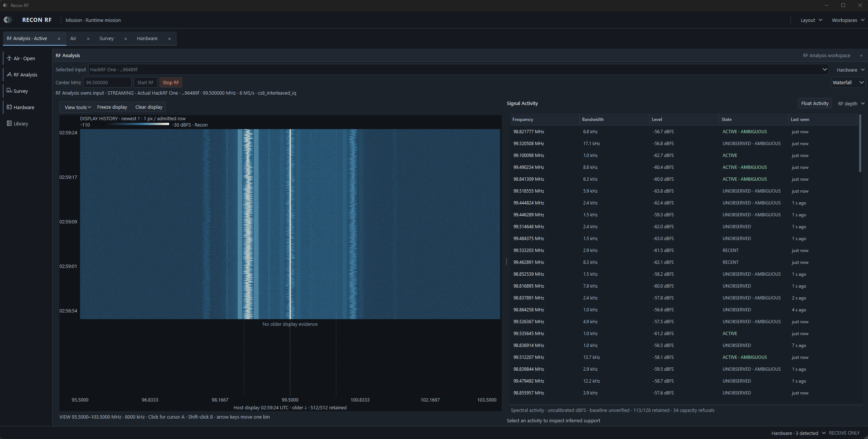Sort by the Last seen column header
The height and width of the screenshot is (439, 868).
pyautogui.click(x=823, y=119)
